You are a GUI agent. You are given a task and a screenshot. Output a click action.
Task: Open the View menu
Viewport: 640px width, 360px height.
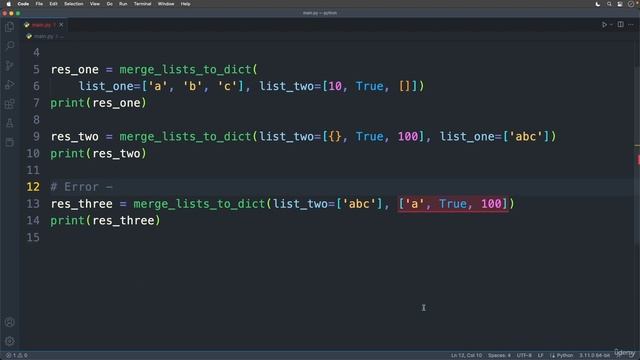tap(95, 4)
